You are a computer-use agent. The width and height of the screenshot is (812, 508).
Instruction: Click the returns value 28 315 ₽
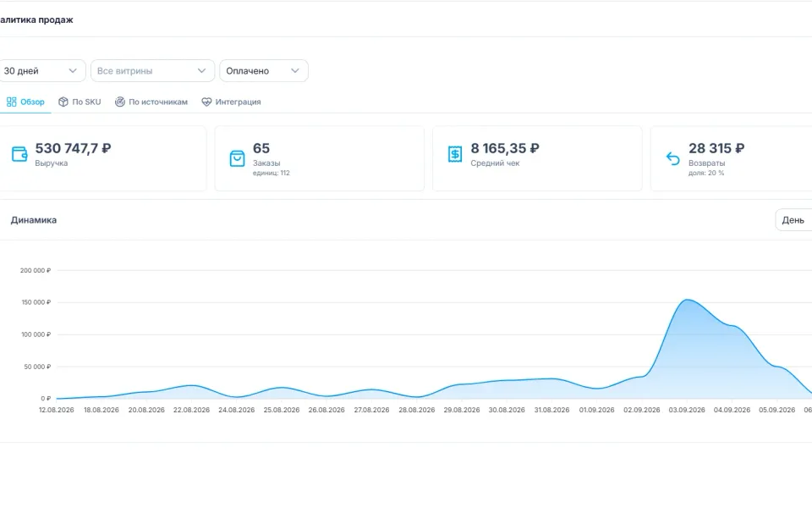coord(716,148)
